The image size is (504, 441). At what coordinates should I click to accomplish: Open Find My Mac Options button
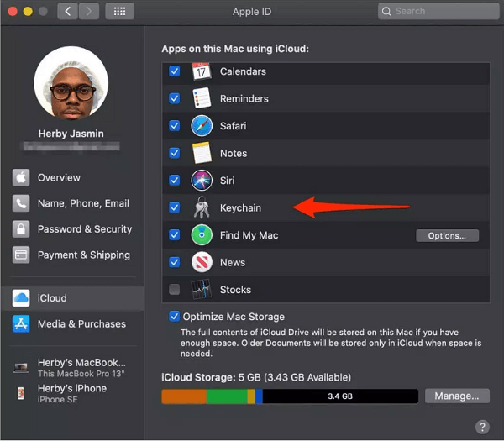tap(447, 235)
